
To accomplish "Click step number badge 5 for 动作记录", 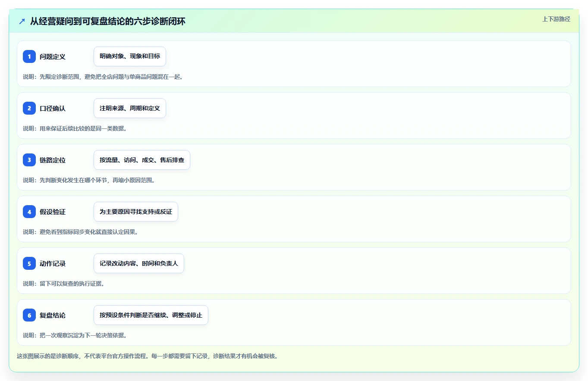I will [x=29, y=263].
